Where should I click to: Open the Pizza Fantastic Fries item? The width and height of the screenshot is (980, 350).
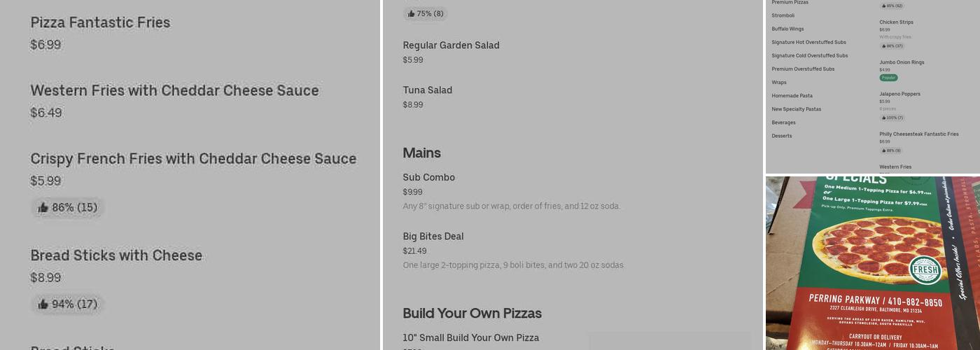(100, 22)
